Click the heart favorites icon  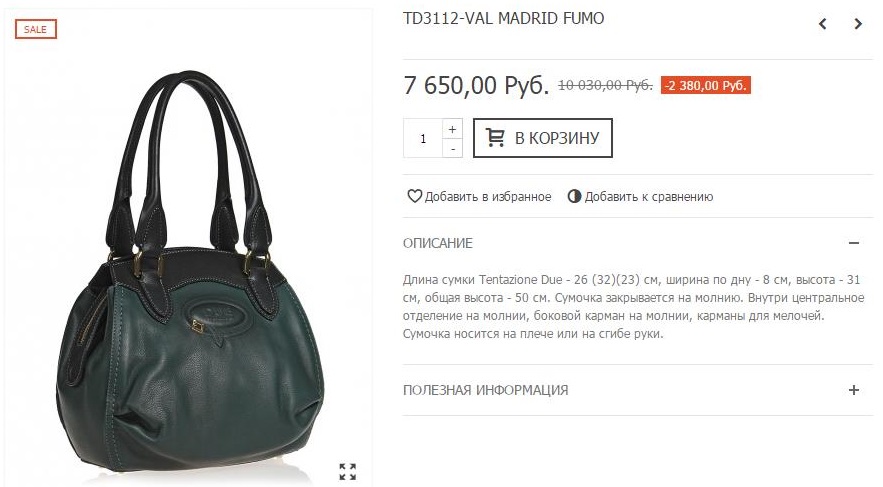[x=414, y=196]
